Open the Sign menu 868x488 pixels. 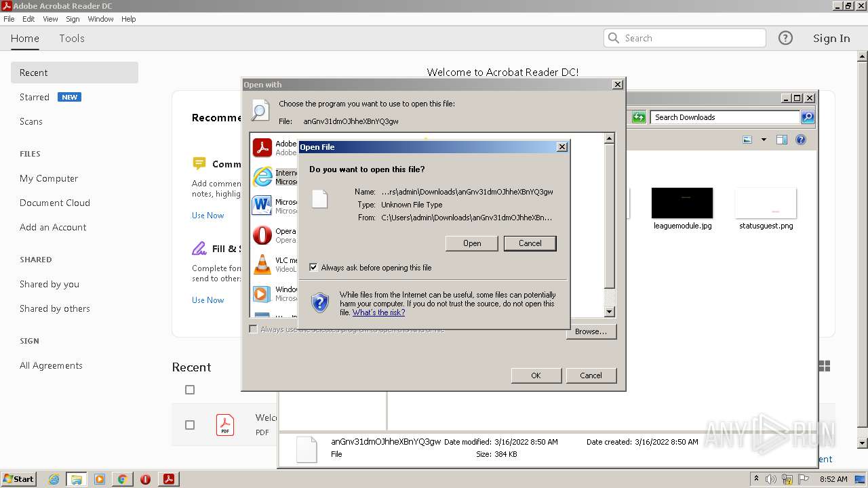[73, 19]
